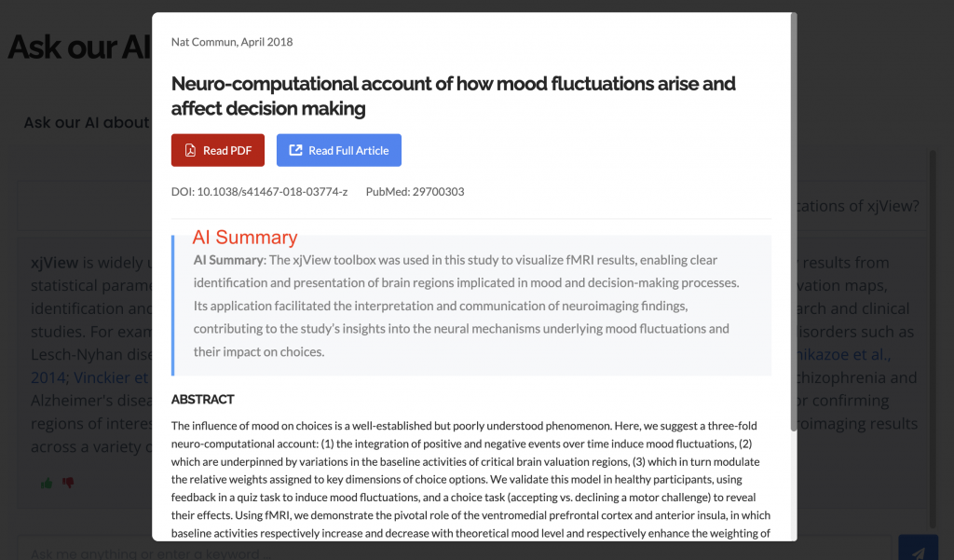
Task: Open the 'nikazoe et al.' citation link
Action: pos(845,354)
